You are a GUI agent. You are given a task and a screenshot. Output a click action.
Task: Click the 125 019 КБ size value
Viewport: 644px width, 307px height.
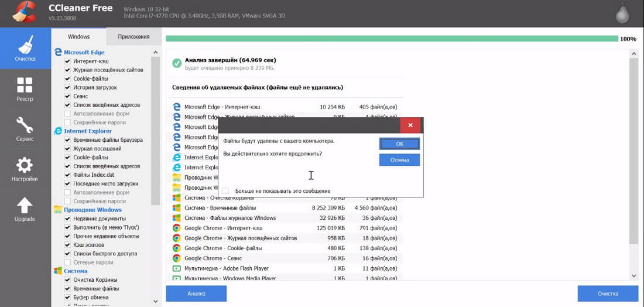pyautogui.click(x=331, y=228)
